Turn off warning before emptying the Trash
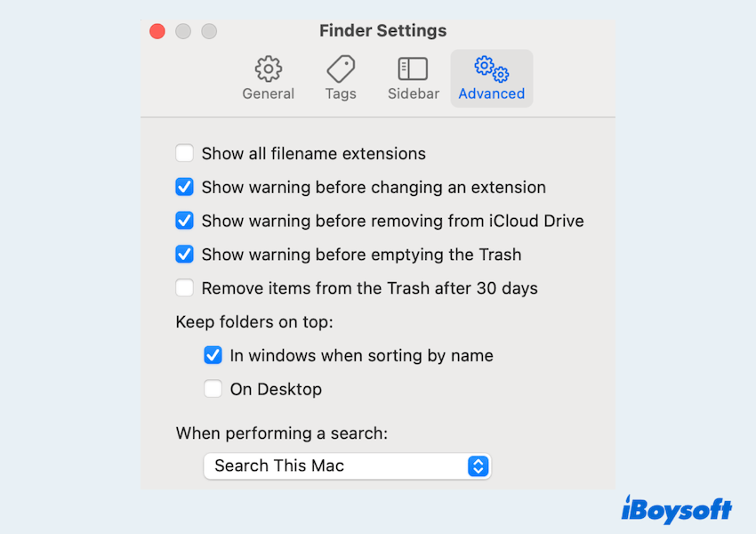 tap(185, 255)
